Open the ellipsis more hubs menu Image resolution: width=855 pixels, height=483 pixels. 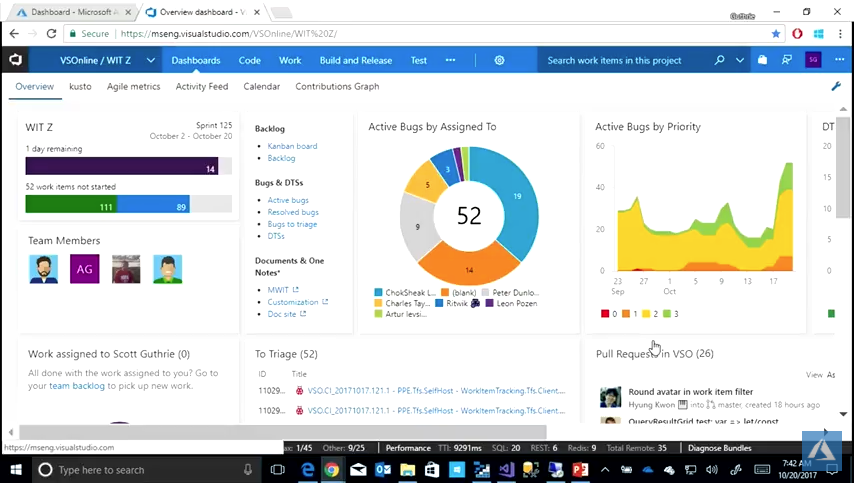[450, 60]
